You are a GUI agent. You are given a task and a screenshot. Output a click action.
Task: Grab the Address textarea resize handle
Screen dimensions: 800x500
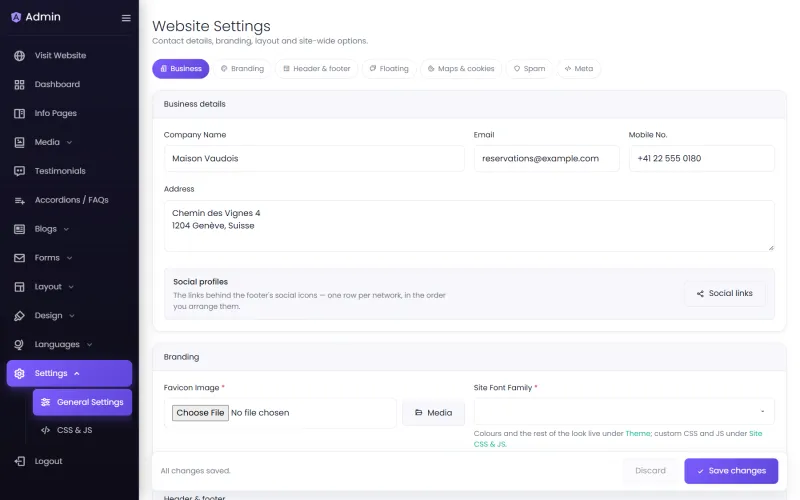coord(771,247)
